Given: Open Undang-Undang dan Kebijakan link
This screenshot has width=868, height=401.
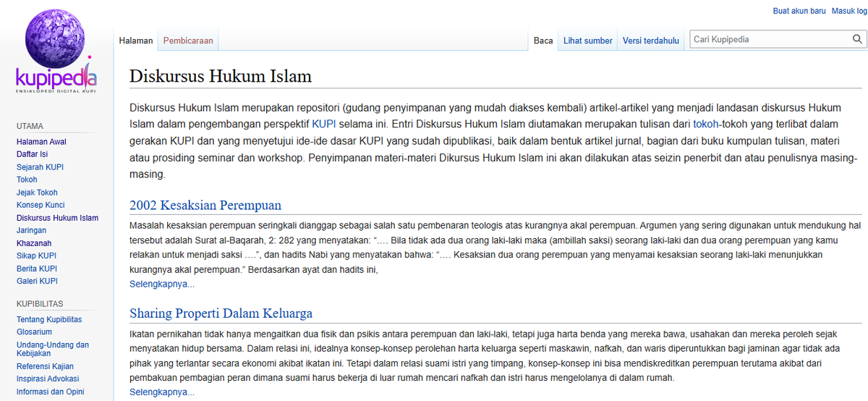Looking at the screenshot, I should click(x=53, y=349).
